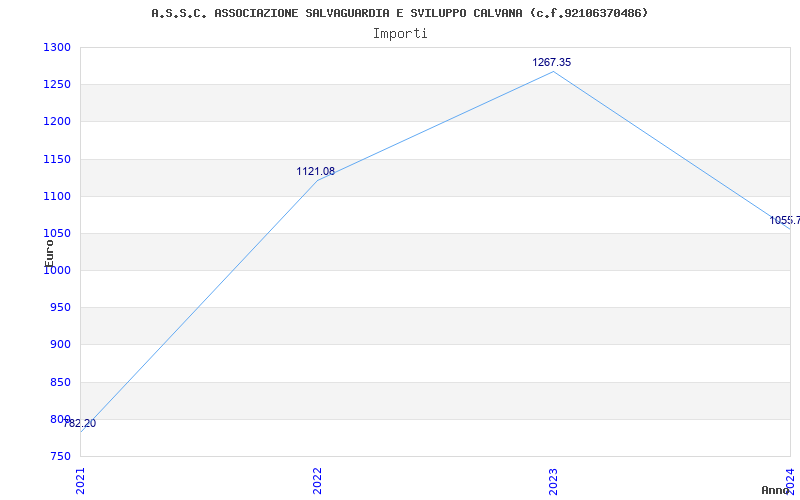
Task: Click the 1300 y-axis value
Action: pos(57,47)
